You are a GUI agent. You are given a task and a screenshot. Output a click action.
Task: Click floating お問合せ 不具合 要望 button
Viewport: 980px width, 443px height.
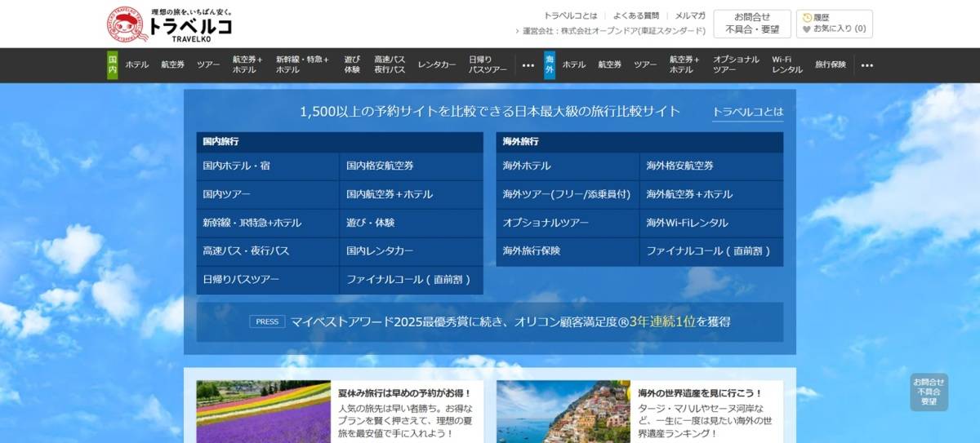(x=929, y=392)
